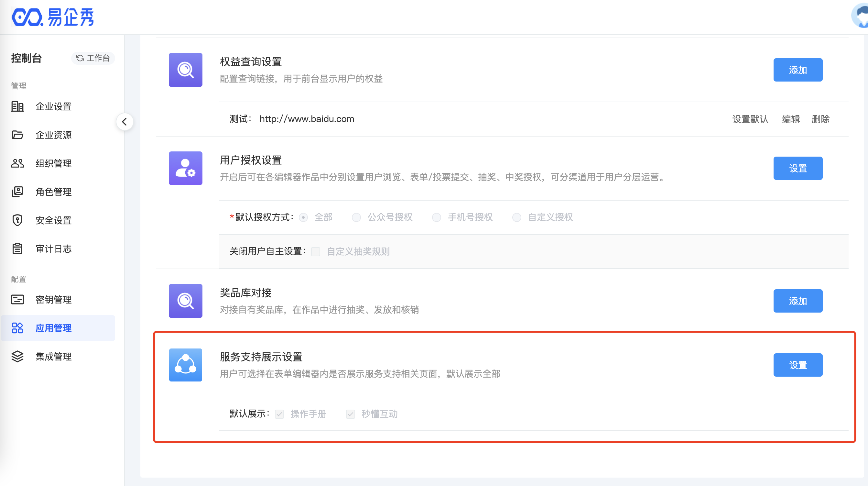The image size is (868, 486).
Task: Select the 公众号授权 radio button
Action: click(x=356, y=217)
